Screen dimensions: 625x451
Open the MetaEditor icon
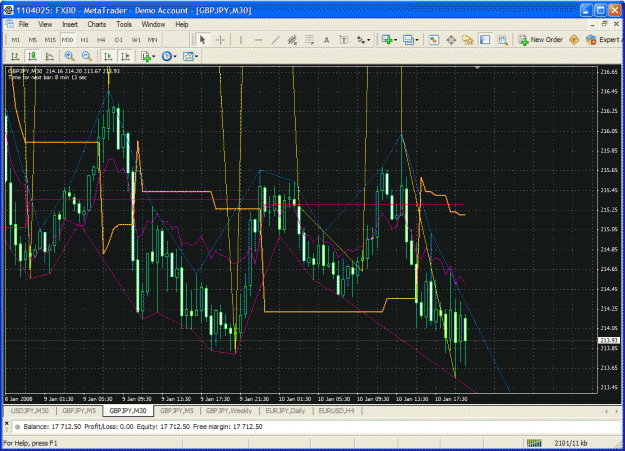point(574,40)
